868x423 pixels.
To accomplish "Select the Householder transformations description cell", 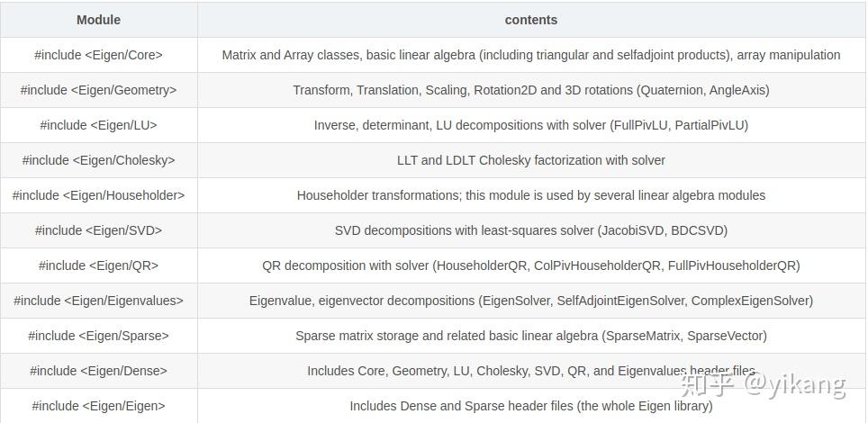I will 530,195.
